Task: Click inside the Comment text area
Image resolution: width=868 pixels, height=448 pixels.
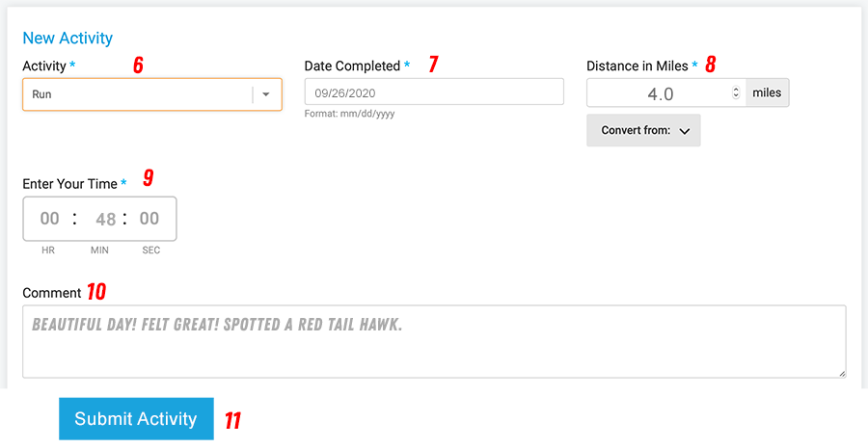Action: pyautogui.click(x=434, y=342)
